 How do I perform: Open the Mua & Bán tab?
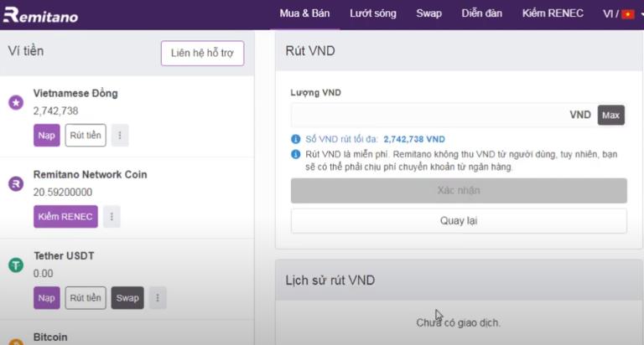pos(305,13)
